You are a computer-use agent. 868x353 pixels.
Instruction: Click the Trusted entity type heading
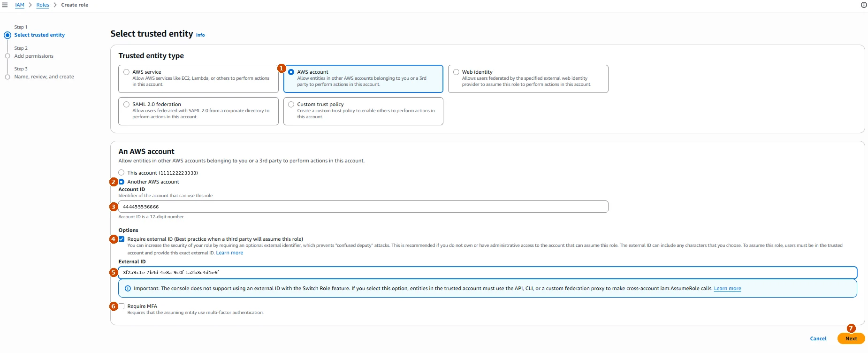point(151,56)
